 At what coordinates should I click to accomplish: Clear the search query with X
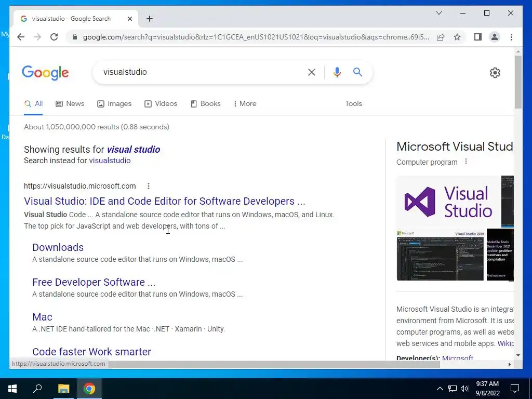point(312,72)
